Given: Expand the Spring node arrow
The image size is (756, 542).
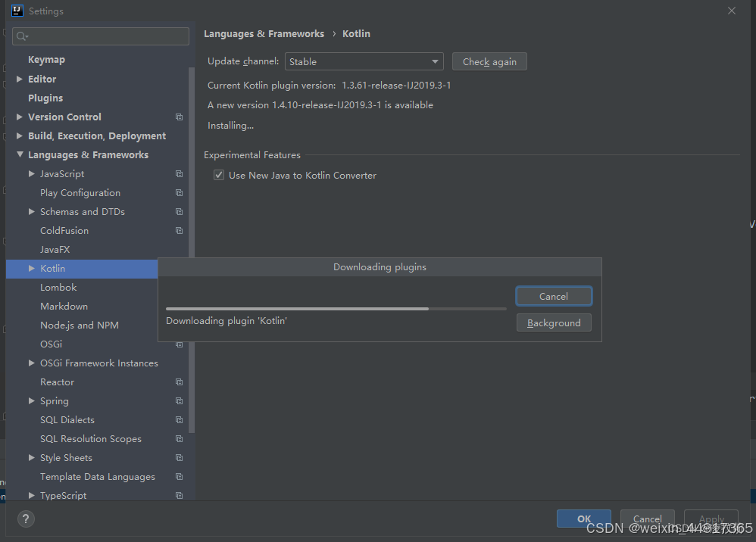Looking at the screenshot, I should coord(31,401).
